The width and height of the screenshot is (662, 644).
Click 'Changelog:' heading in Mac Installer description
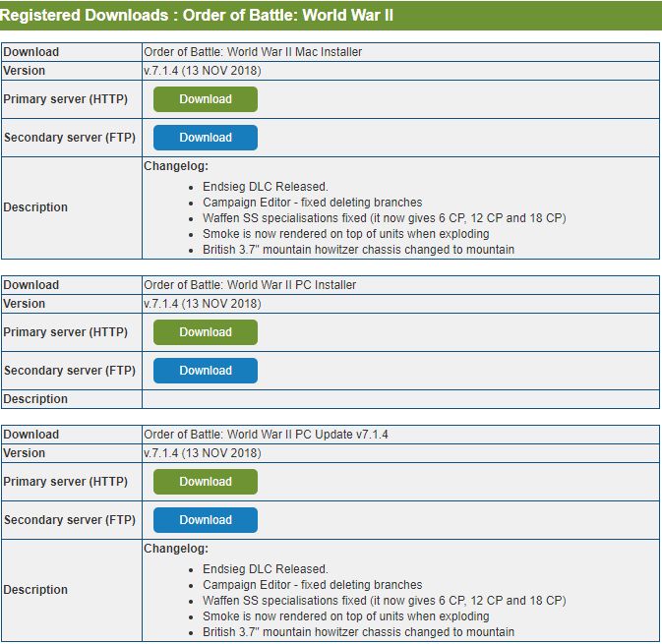click(176, 166)
